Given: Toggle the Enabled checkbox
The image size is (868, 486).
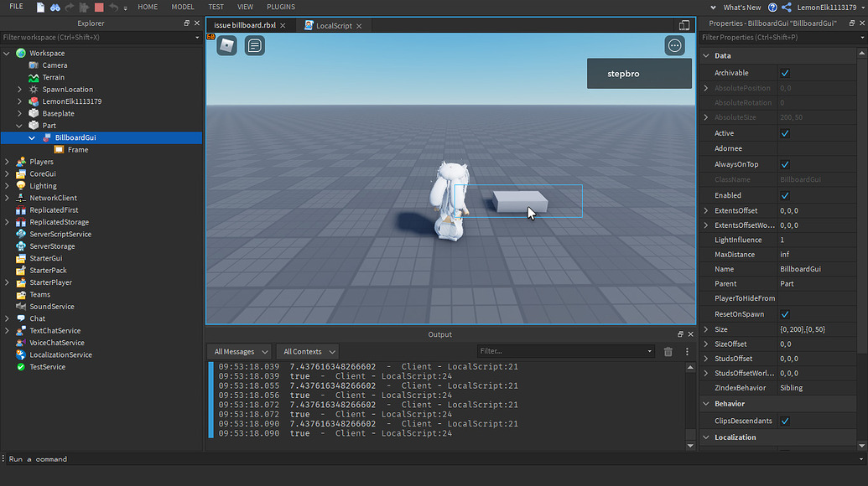Looking at the screenshot, I should tap(785, 195).
